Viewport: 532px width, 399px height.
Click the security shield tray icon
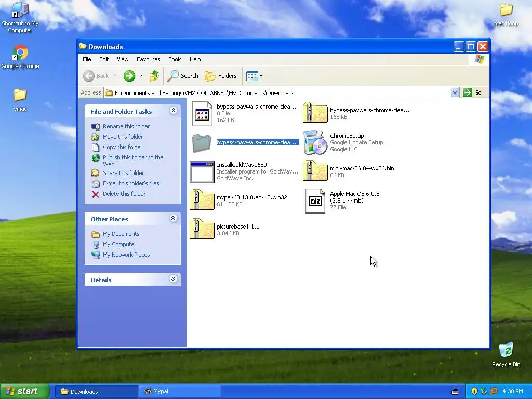(x=474, y=392)
